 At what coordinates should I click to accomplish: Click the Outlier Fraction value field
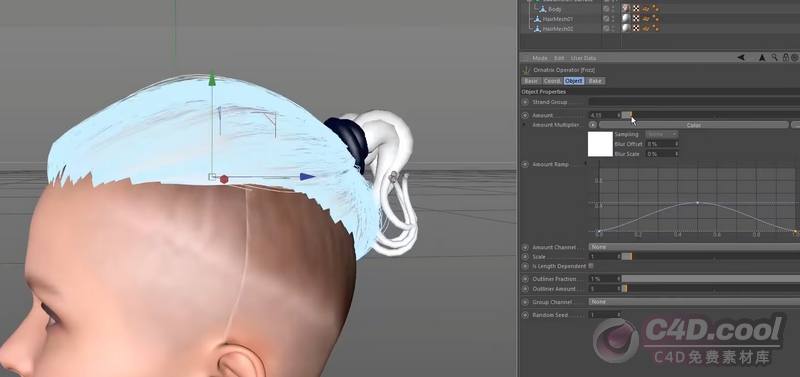pyautogui.click(x=605, y=279)
